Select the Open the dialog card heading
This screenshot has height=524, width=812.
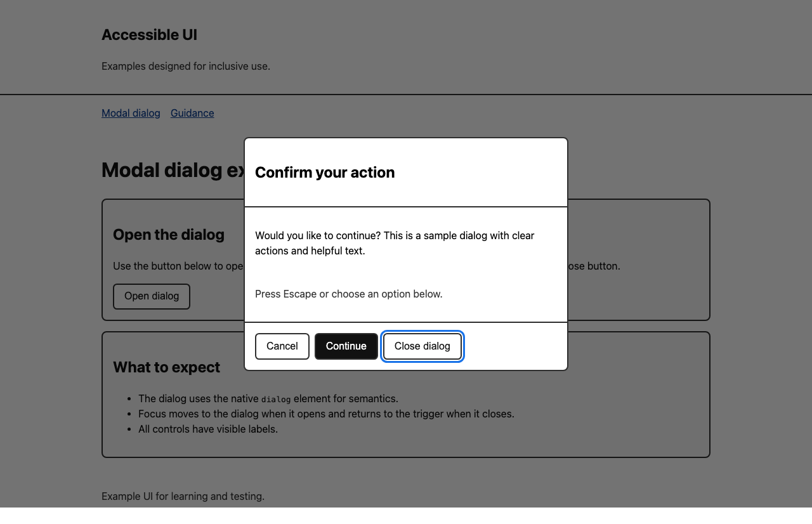coord(169,235)
